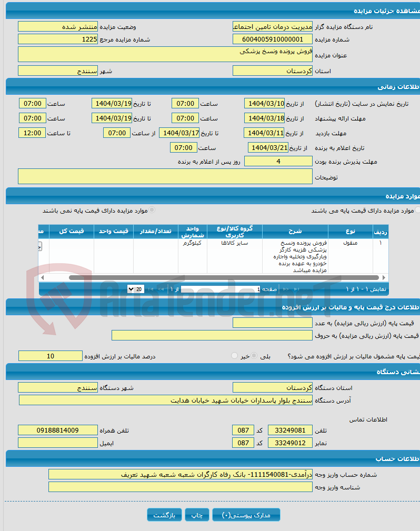Click the fax field 33249012

click(x=290, y=443)
